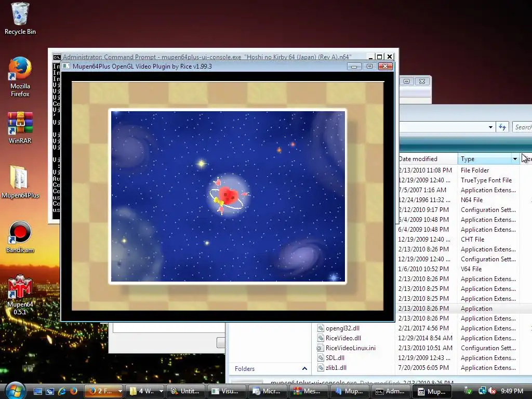Click the Command Prompt title bar icon
The image size is (532, 399).
[57, 57]
